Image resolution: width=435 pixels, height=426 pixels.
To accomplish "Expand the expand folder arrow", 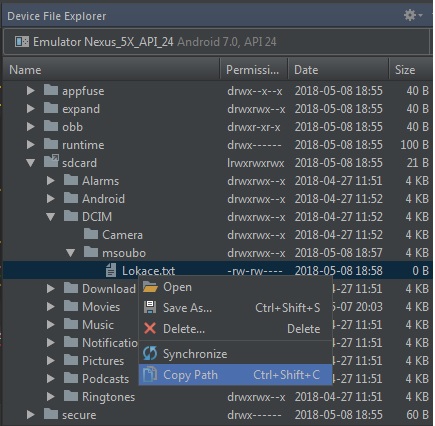I will (x=31, y=109).
